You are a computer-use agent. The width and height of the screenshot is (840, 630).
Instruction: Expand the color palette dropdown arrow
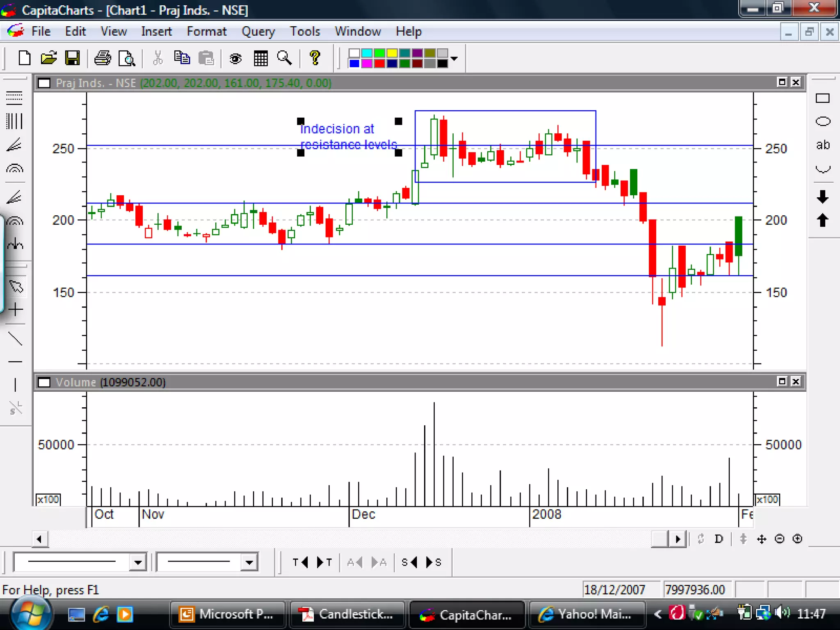[x=454, y=58]
